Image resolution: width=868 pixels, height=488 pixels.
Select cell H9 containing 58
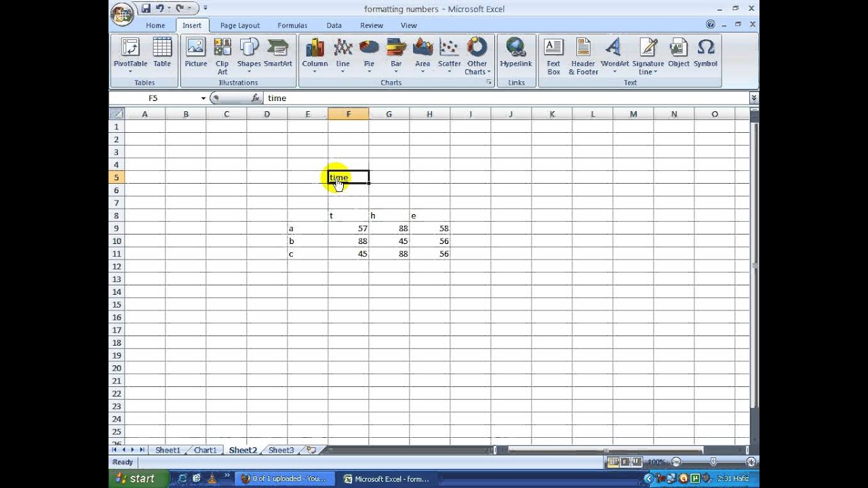pos(429,228)
